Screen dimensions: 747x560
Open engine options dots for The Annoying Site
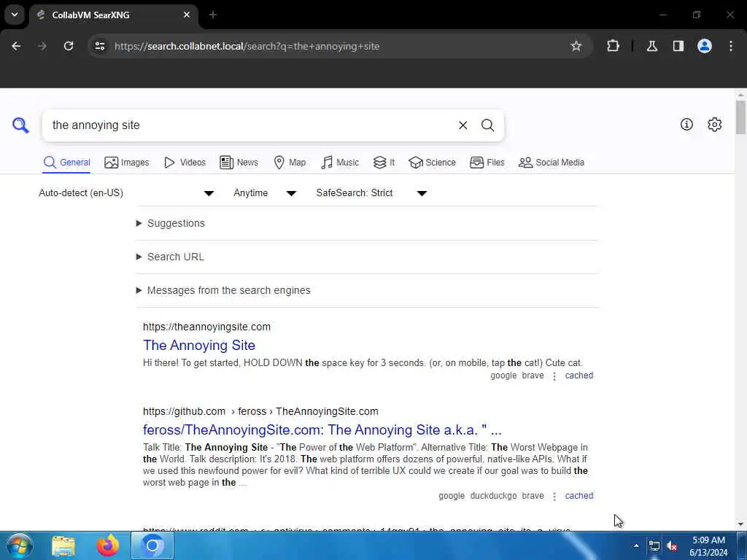pyautogui.click(x=554, y=376)
